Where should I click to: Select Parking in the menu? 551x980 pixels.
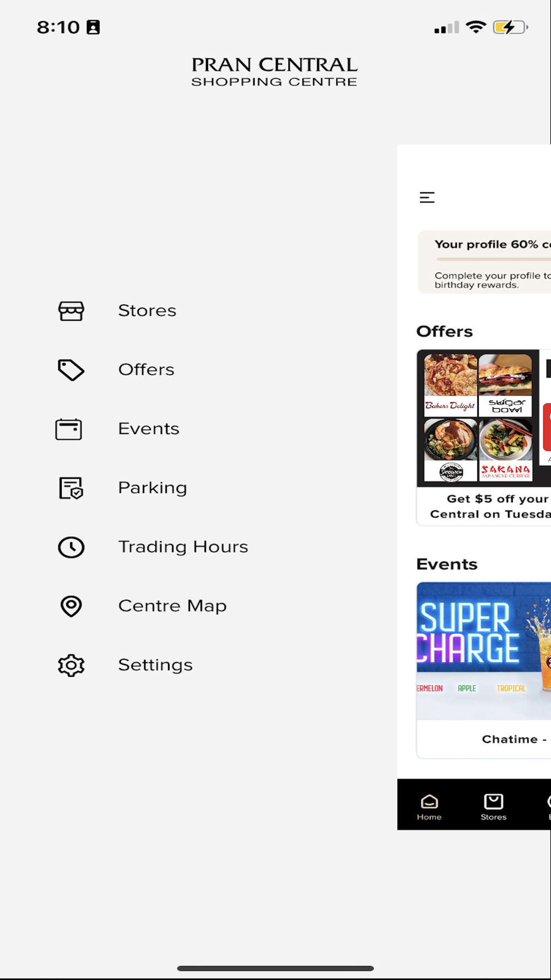153,488
